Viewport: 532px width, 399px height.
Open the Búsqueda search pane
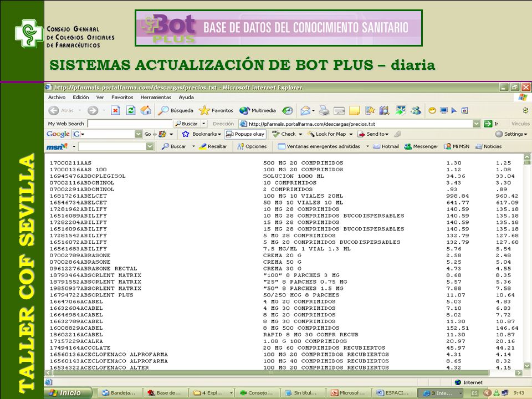[x=176, y=110]
